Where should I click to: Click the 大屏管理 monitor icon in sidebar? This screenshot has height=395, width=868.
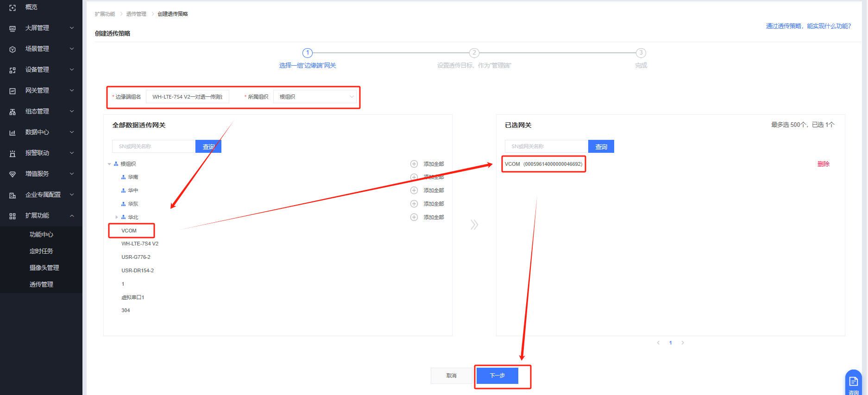coord(13,28)
